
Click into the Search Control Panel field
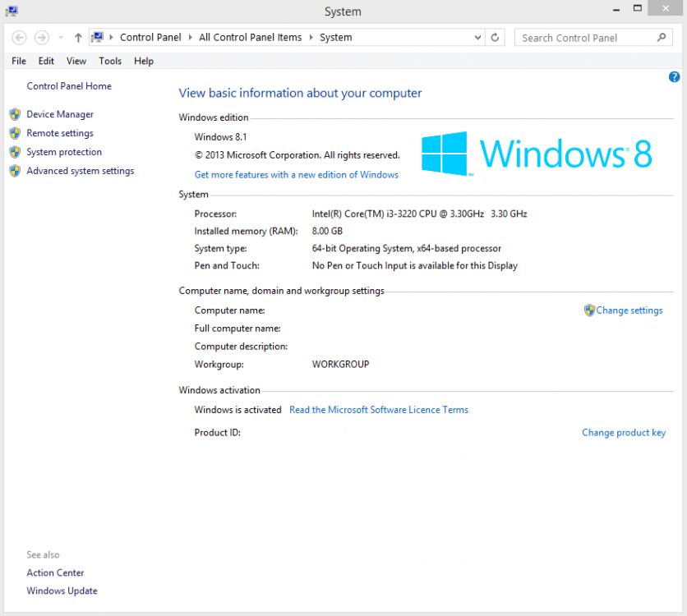(x=583, y=38)
